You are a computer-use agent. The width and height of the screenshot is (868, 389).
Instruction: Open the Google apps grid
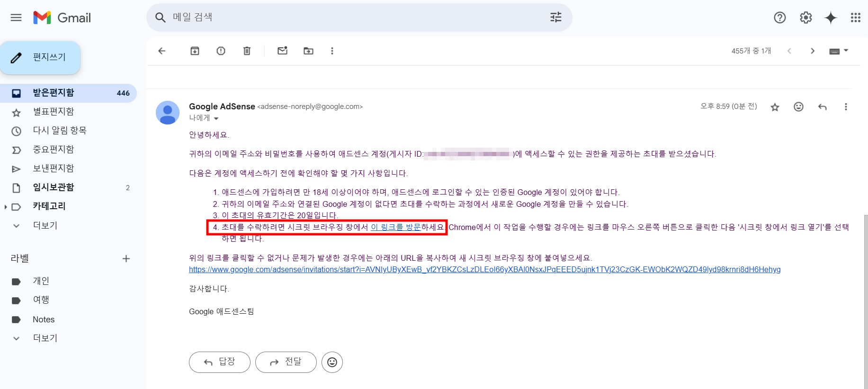pyautogui.click(x=855, y=18)
